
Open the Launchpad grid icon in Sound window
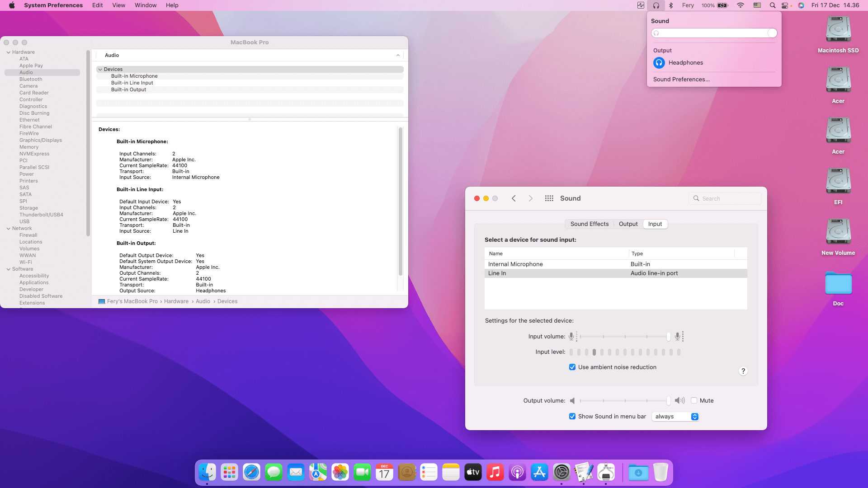(x=548, y=198)
